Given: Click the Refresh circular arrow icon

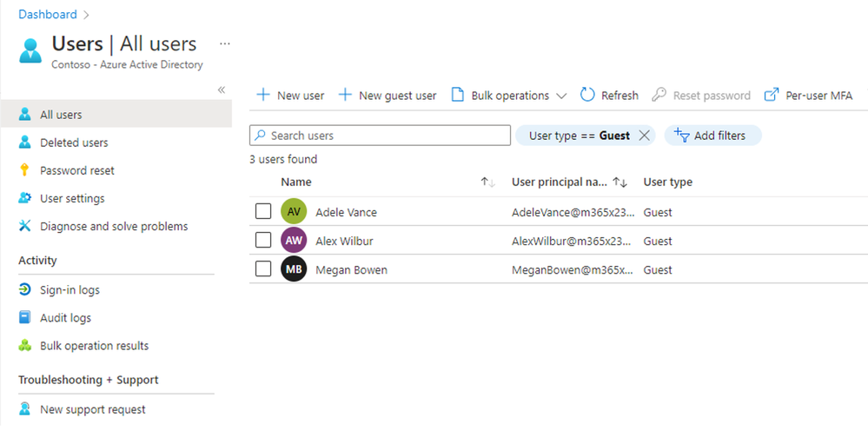Looking at the screenshot, I should point(586,96).
